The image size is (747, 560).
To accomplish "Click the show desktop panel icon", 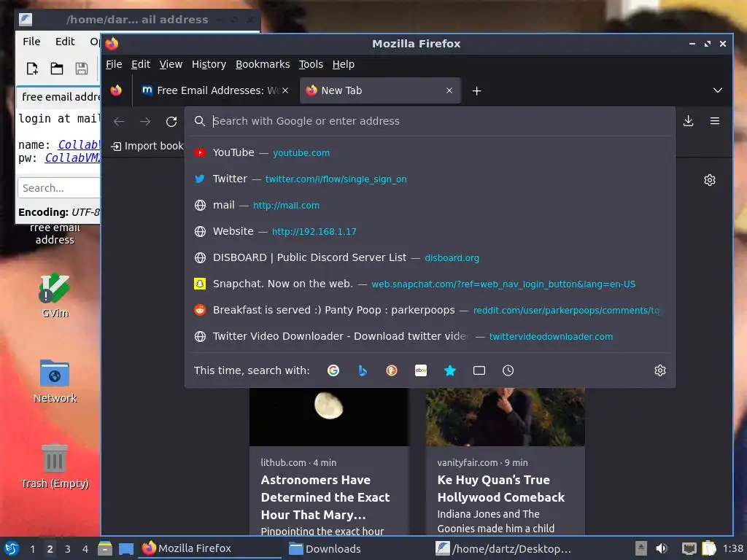I will tap(125, 548).
